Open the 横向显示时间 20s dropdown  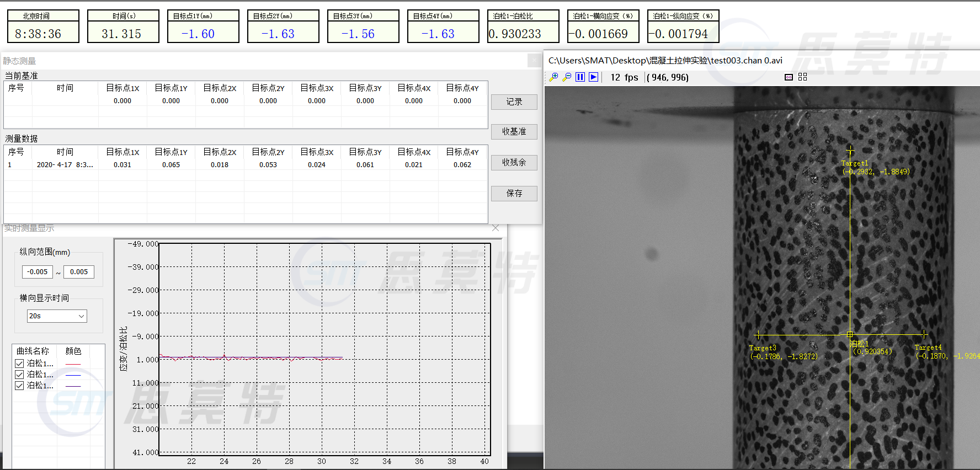click(57, 316)
